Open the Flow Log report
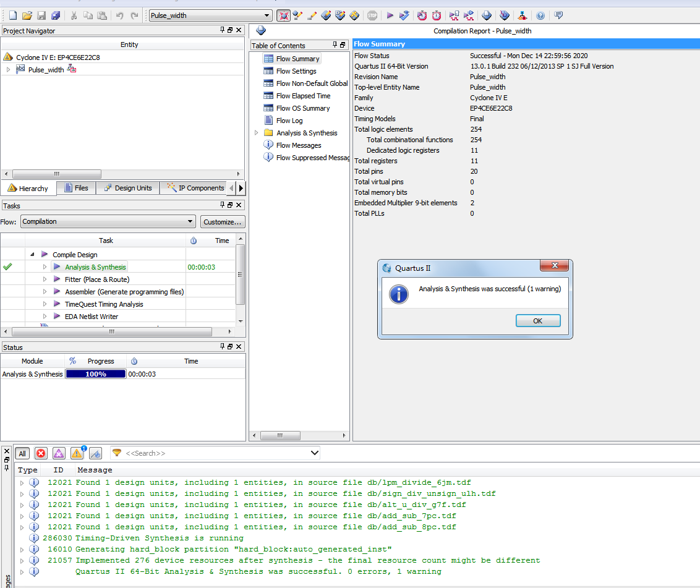This screenshot has width=700, height=588. pyautogui.click(x=289, y=121)
